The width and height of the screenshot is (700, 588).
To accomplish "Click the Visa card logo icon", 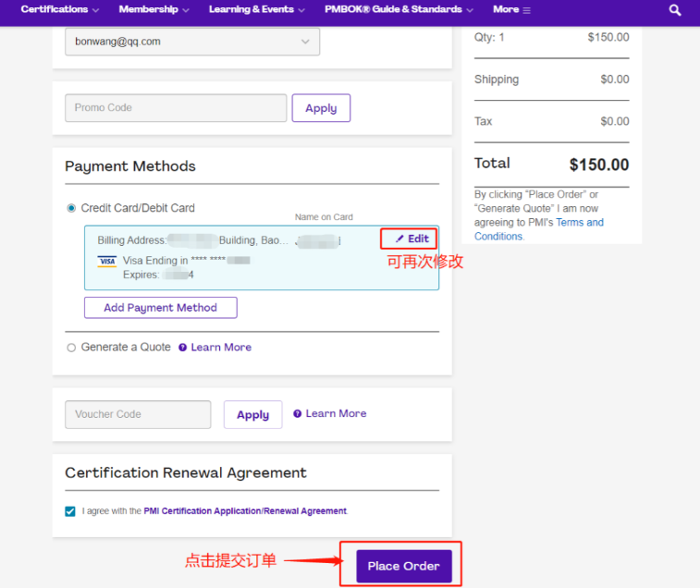I will tap(107, 262).
